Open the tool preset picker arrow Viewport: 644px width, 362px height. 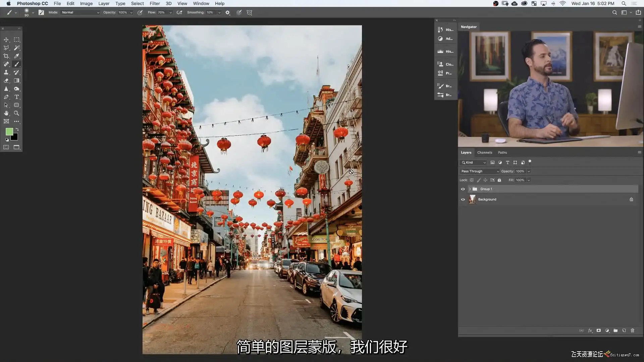(x=16, y=13)
